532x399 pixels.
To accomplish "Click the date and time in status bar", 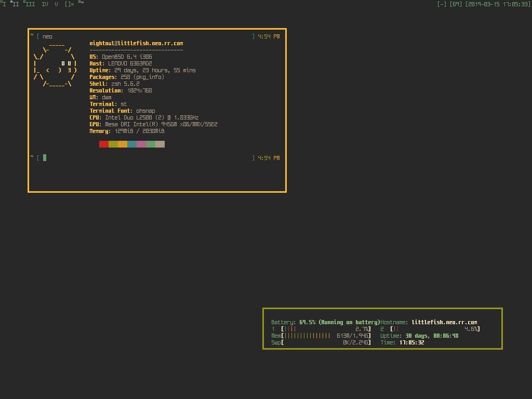I will pyautogui.click(x=498, y=4).
